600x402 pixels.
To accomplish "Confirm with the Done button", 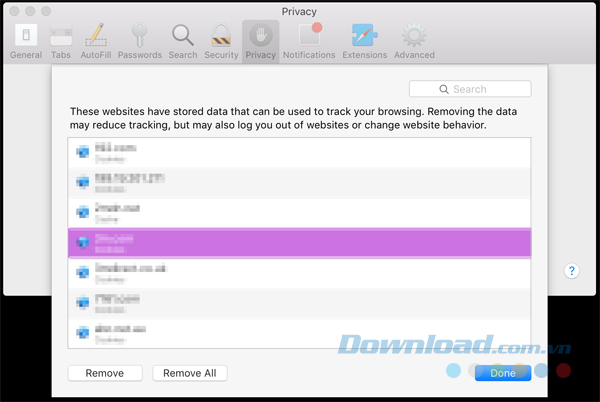I will coord(503,373).
